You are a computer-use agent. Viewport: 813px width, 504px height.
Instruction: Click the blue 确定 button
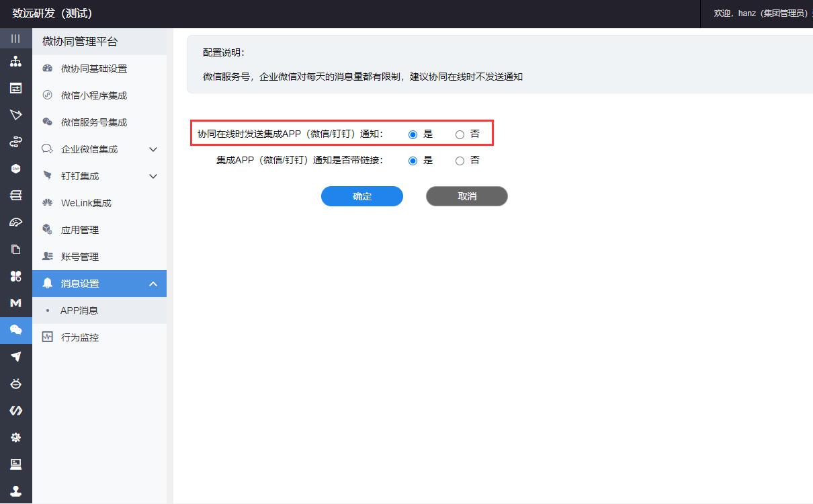click(x=362, y=196)
